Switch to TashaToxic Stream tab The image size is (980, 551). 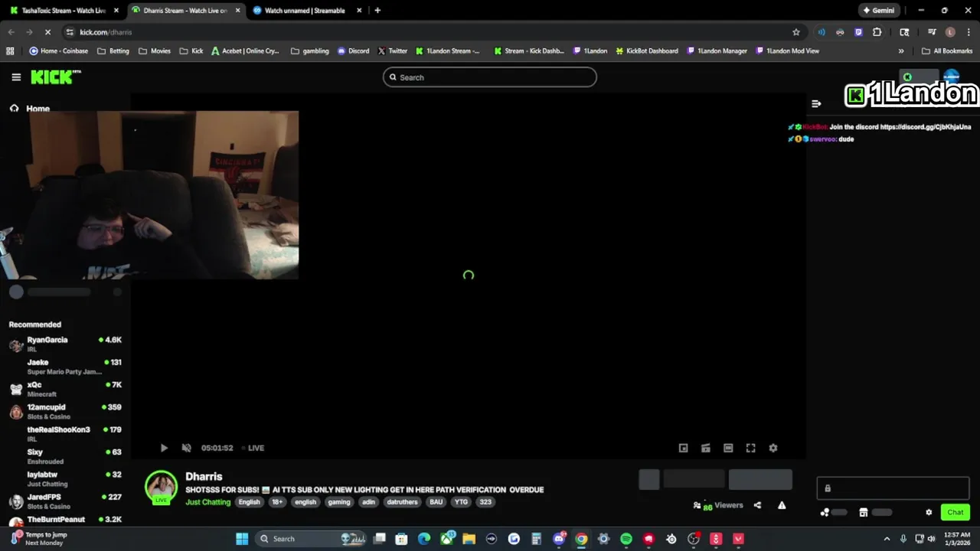pyautogui.click(x=64, y=11)
